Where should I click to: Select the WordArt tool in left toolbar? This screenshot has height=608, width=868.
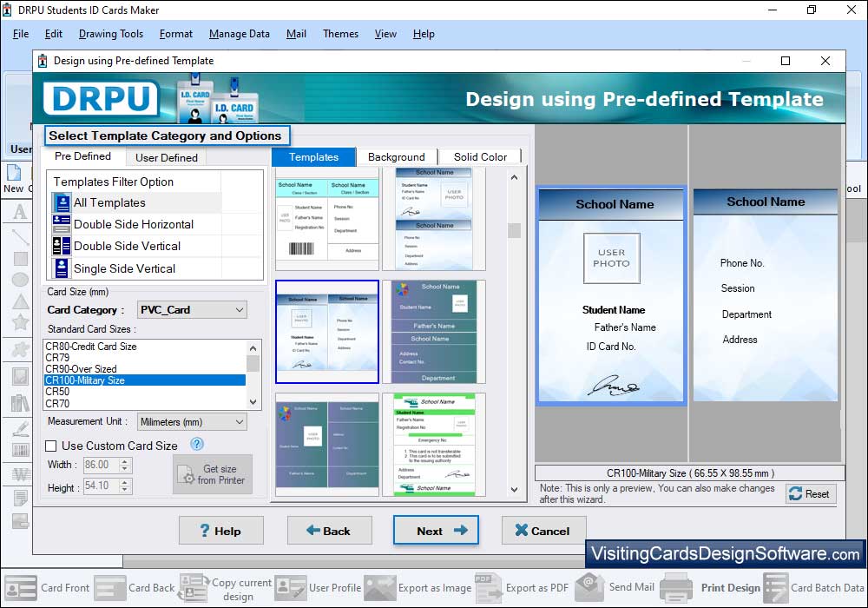[x=21, y=474]
